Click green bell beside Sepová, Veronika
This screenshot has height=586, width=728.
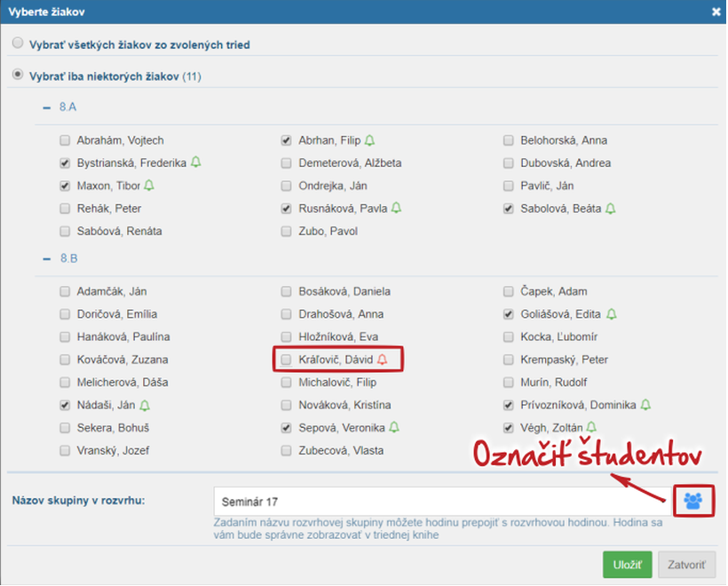coord(394,428)
